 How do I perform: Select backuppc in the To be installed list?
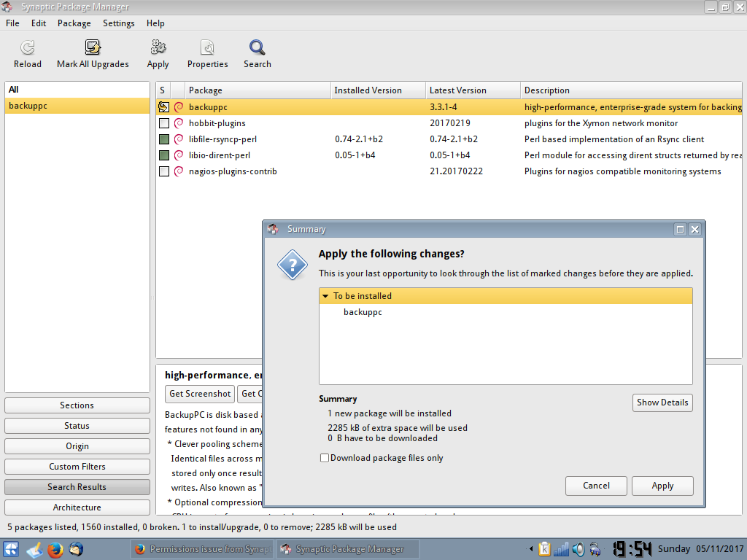coord(363,312)
